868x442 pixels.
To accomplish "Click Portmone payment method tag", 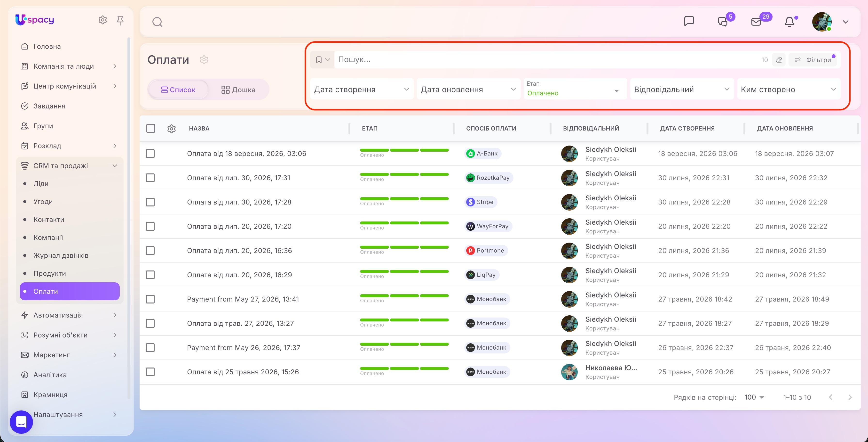I will pyautogui.click(x=486, y=251).
